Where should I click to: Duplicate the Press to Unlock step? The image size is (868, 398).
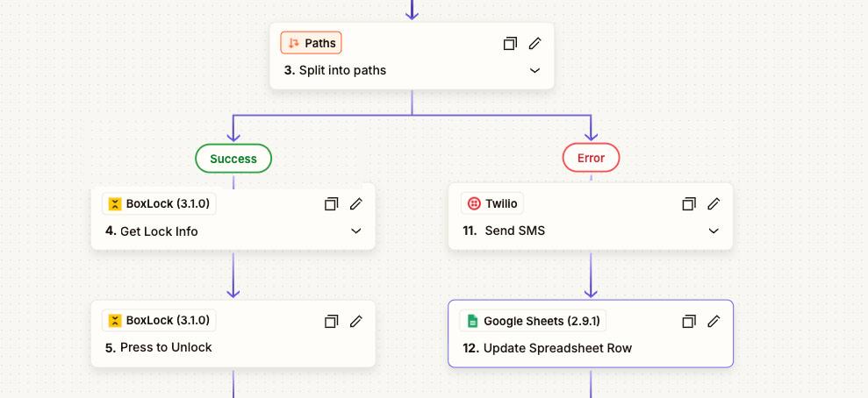[x=331, y=321]
